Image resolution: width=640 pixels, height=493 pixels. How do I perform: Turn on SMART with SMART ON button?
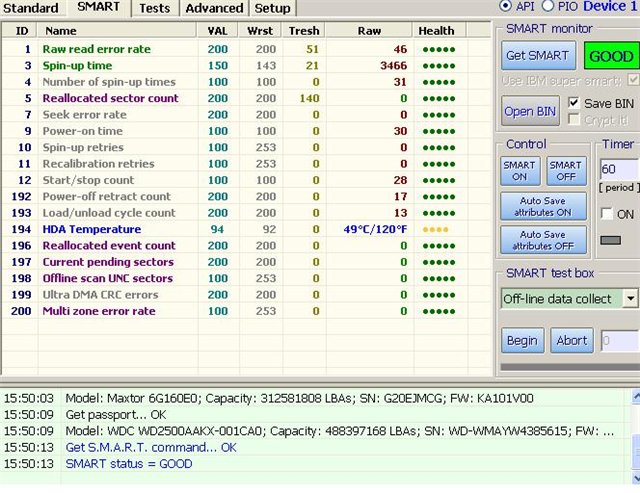pos(521,171)
